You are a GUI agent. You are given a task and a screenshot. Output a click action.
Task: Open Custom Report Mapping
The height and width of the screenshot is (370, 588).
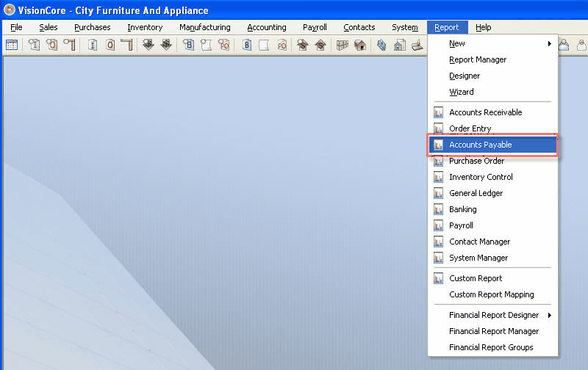(x=492, y=294)
